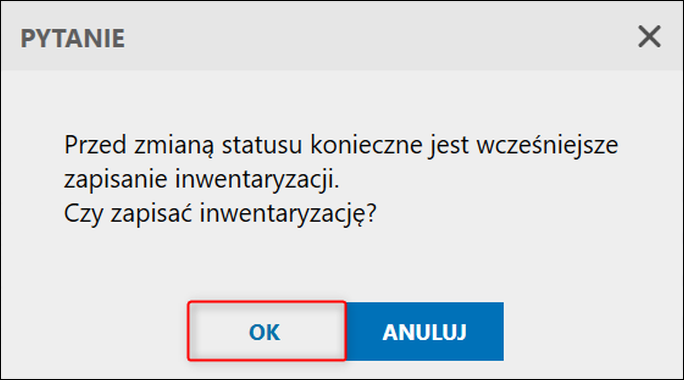The height and width of the screenshot is (380, 684).
Task: Click the word 'wcześniejsze' in the message
Action: [547, 145]
